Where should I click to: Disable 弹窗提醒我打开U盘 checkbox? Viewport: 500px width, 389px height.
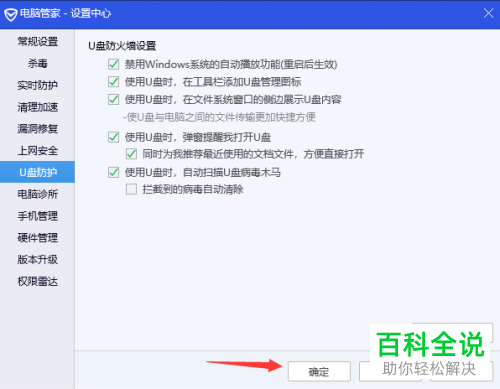[114, 137]
